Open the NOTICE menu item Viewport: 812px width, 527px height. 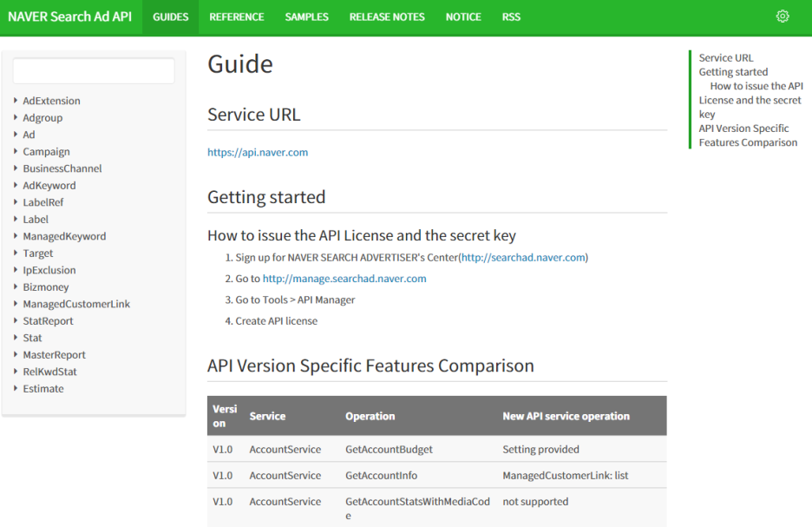tap(463, 17)
